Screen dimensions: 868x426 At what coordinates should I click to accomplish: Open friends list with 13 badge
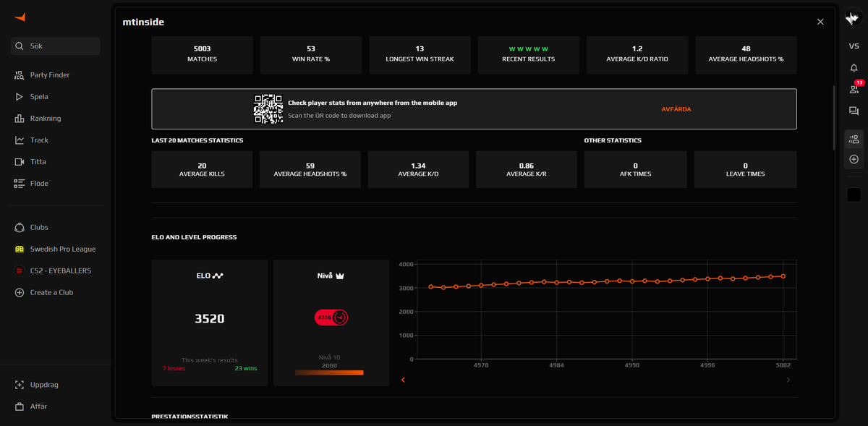[854, 88]
